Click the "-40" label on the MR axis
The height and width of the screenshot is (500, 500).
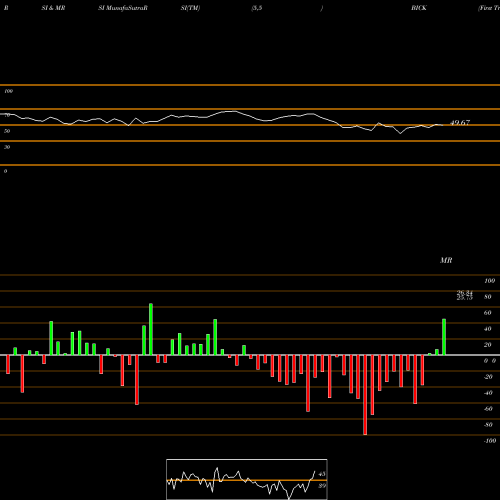488,393
